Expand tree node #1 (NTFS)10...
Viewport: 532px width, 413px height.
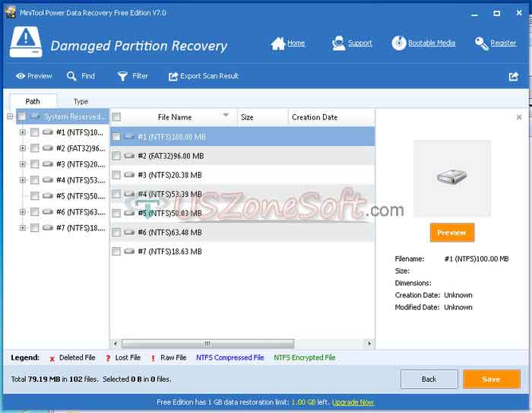point(22,132)
